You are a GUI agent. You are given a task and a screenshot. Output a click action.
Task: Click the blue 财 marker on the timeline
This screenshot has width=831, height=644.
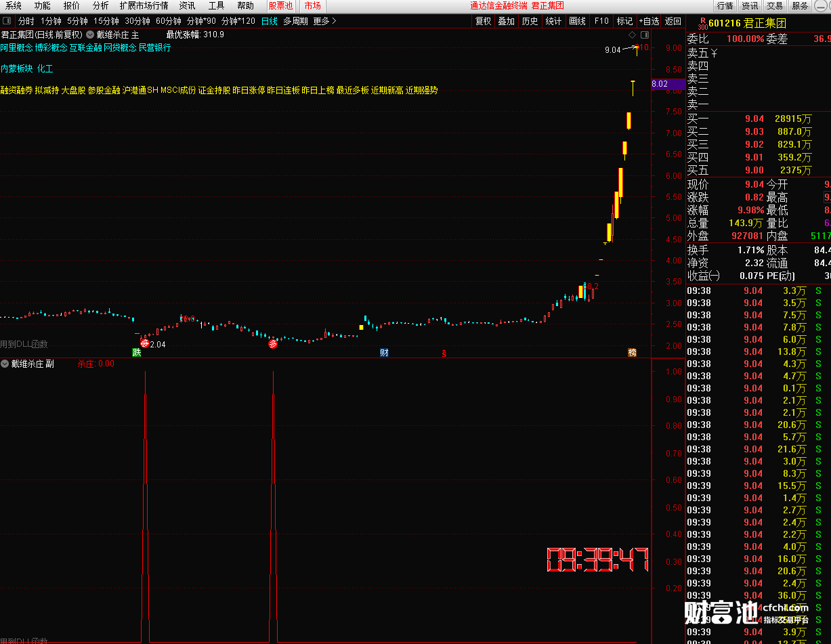[384, 352]
